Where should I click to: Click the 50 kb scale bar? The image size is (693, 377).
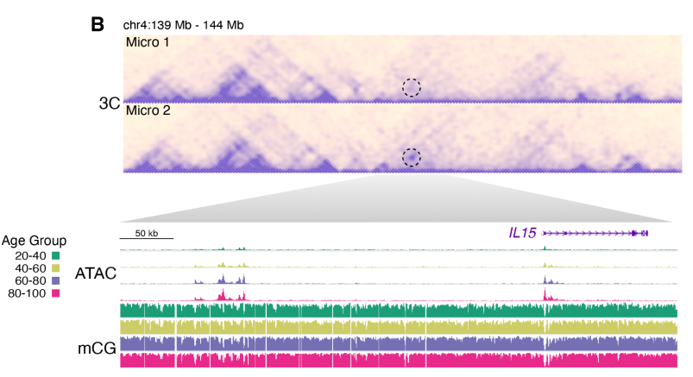(x=147, y=238)
